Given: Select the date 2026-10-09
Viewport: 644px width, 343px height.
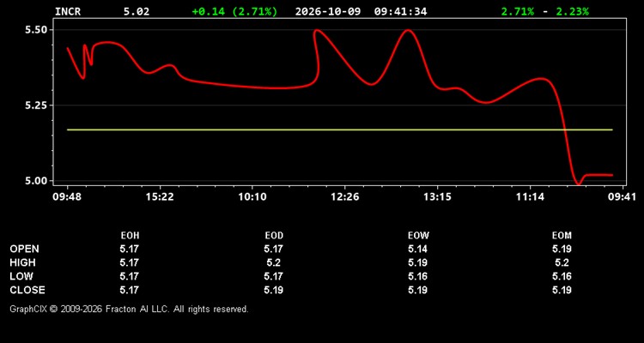Looking at the screenshot, I should coord(328,11).
